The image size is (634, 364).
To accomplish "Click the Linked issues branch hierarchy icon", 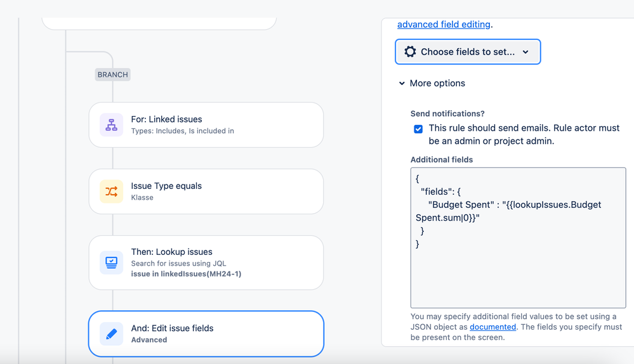I will [111, 125].
